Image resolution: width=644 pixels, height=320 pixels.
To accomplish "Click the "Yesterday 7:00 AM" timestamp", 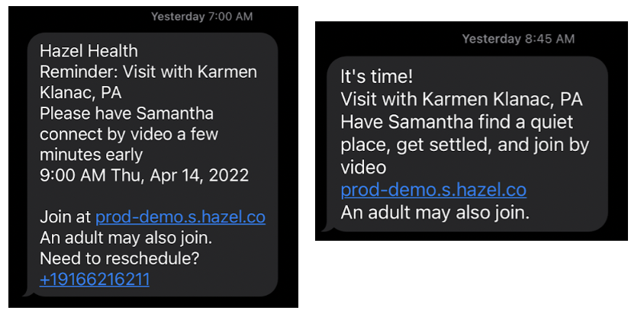I will click(201, 16).
